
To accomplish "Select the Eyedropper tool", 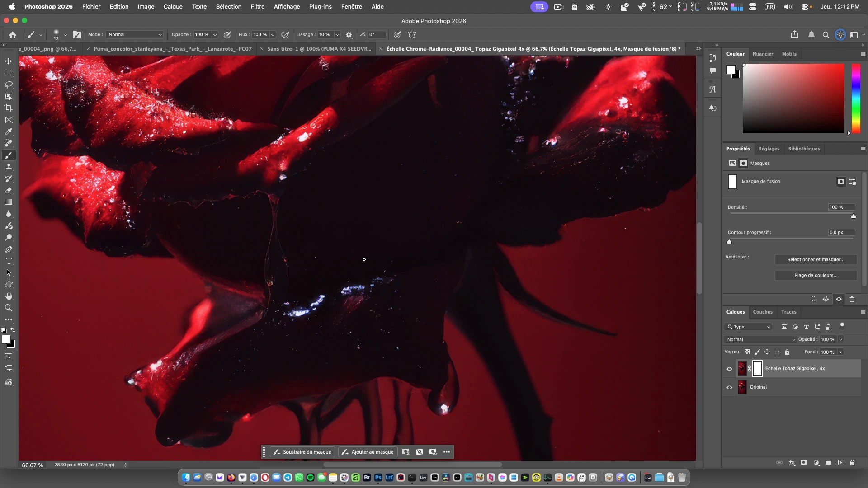I will (9, 131).
